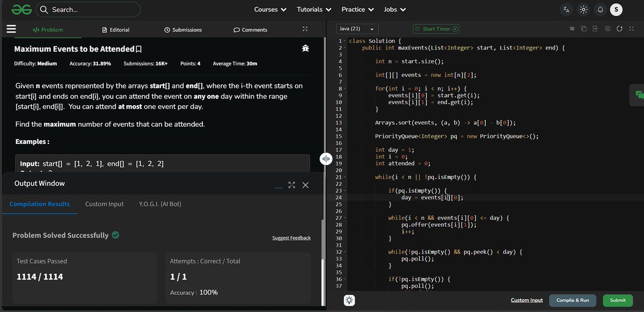
Task: Click the green success checkmark icon
Action: (x=116, y=235)
